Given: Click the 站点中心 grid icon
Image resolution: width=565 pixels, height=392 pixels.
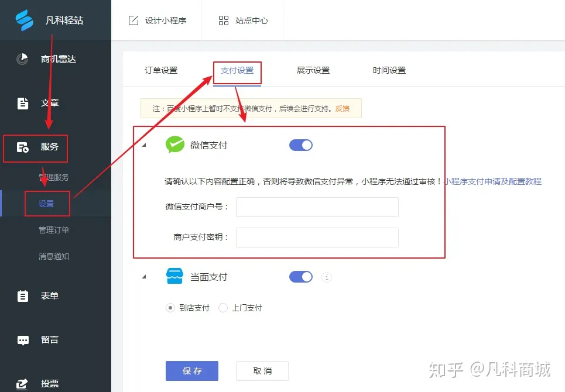Looking at the screenshot, I should (x=223, y=19).
